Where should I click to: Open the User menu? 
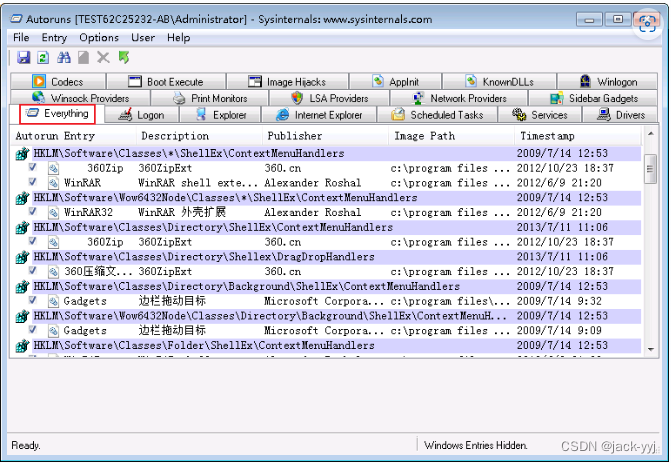(x=143, y=38)
